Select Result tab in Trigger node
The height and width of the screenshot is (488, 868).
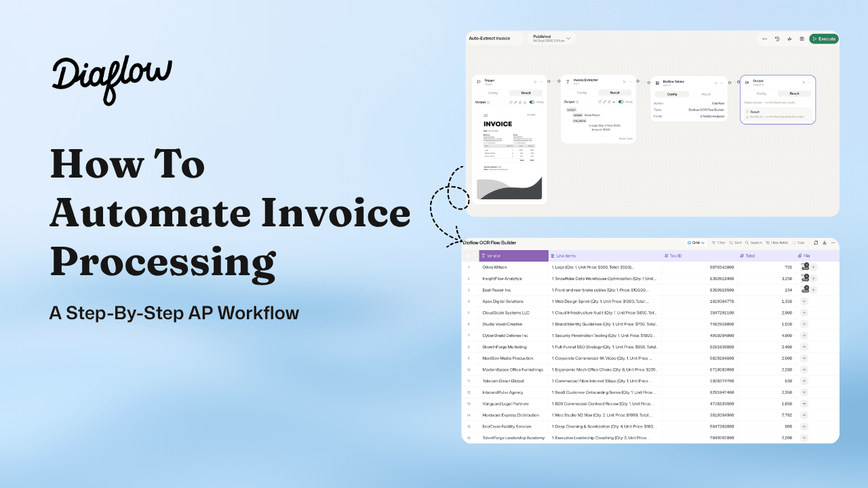(x=526, y=93)
